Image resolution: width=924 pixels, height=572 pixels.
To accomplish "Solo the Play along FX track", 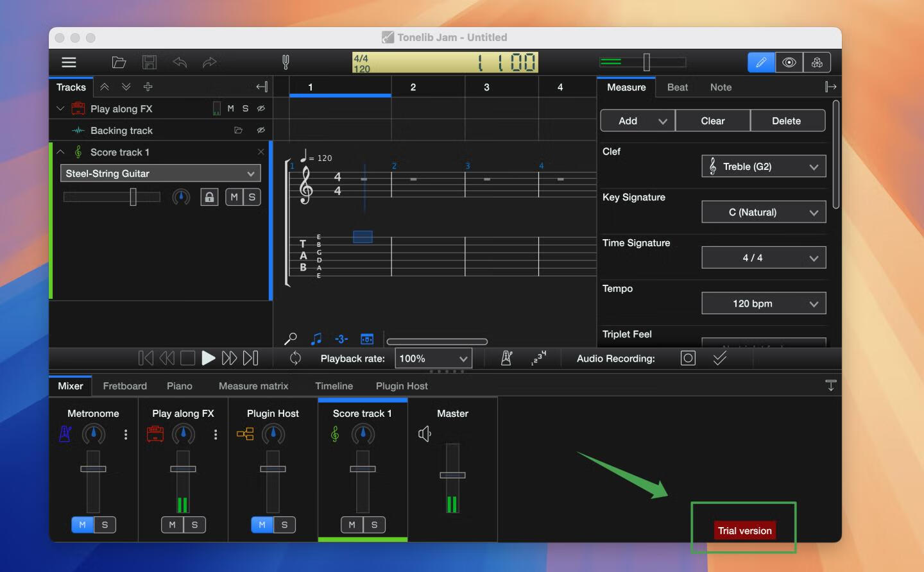I will tap(245, 108).
